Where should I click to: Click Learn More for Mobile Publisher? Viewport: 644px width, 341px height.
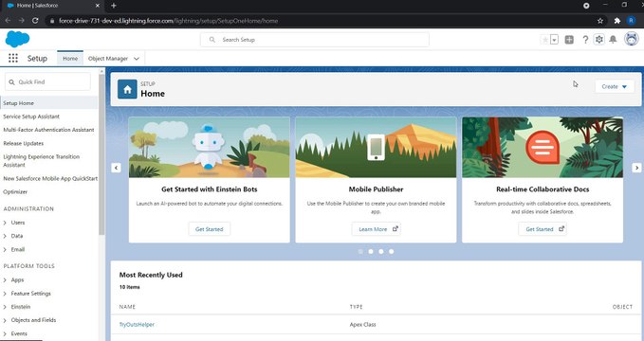coord(376,229)
